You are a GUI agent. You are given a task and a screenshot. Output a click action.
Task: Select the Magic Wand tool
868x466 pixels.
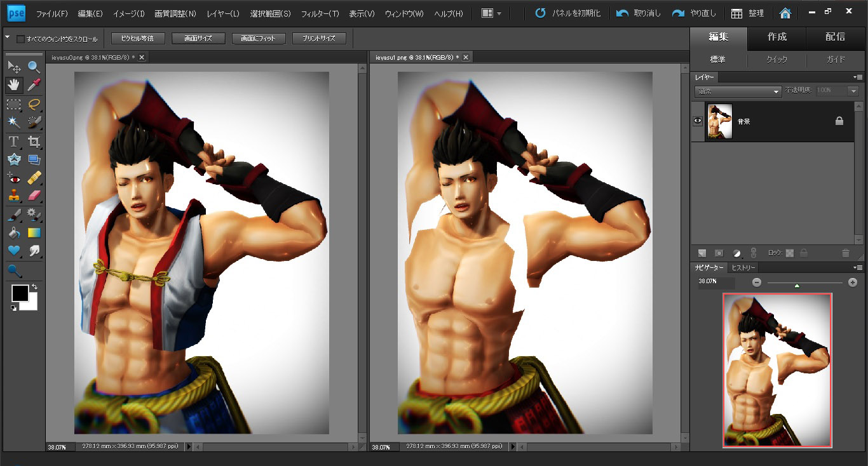point(14,122)
